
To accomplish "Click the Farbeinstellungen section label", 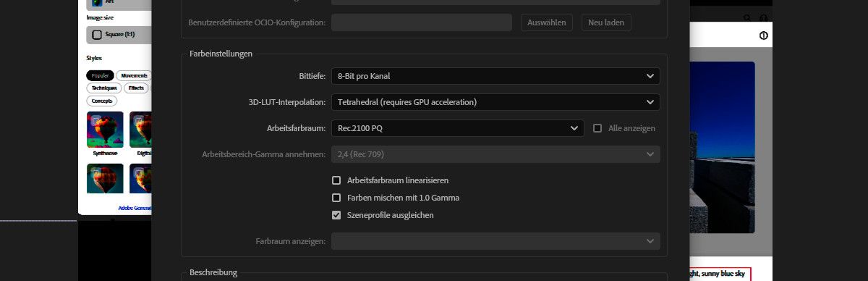I will pyautogui.click(x=221, y=54).
